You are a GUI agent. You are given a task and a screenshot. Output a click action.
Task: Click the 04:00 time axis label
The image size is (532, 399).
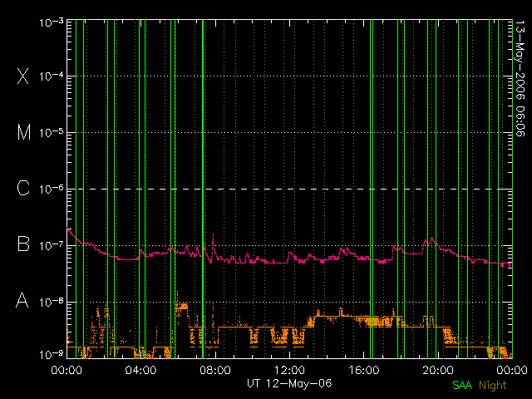(140, 370)
